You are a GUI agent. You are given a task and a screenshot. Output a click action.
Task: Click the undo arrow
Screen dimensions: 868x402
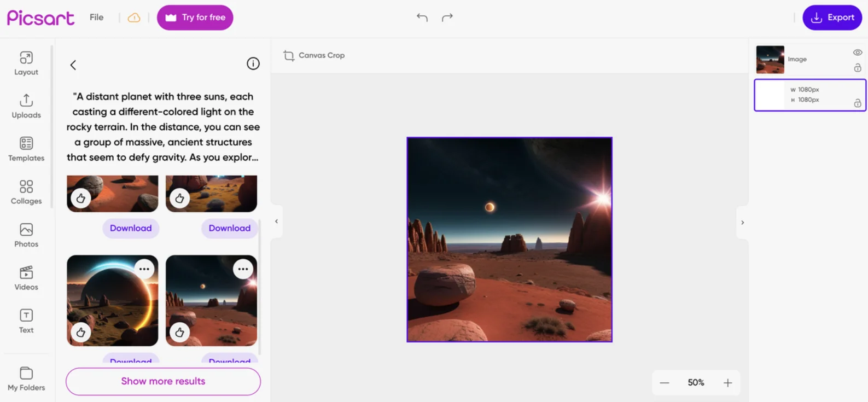(422, 18)
